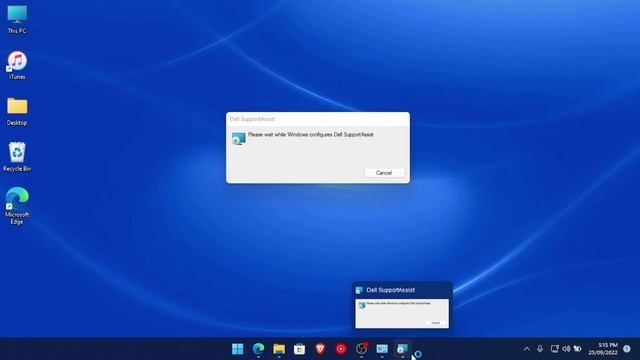
Task: Open the Microsoft Edge desktop shortcut
Action: 17,206
